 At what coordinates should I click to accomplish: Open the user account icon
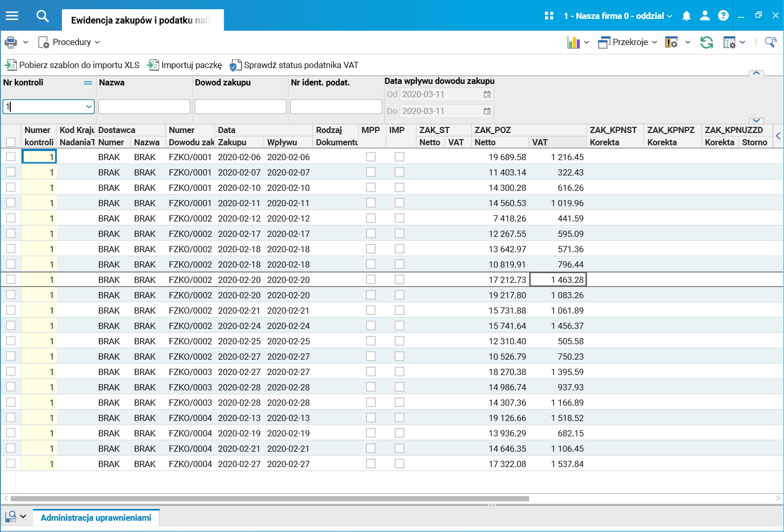point(705,16)
